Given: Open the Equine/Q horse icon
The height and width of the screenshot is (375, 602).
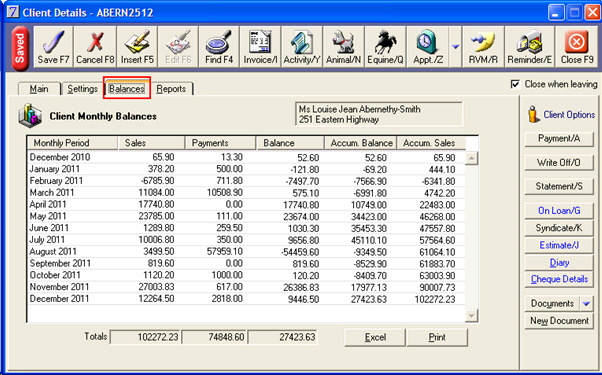Looking at the screenshot, I should [385, 47].
